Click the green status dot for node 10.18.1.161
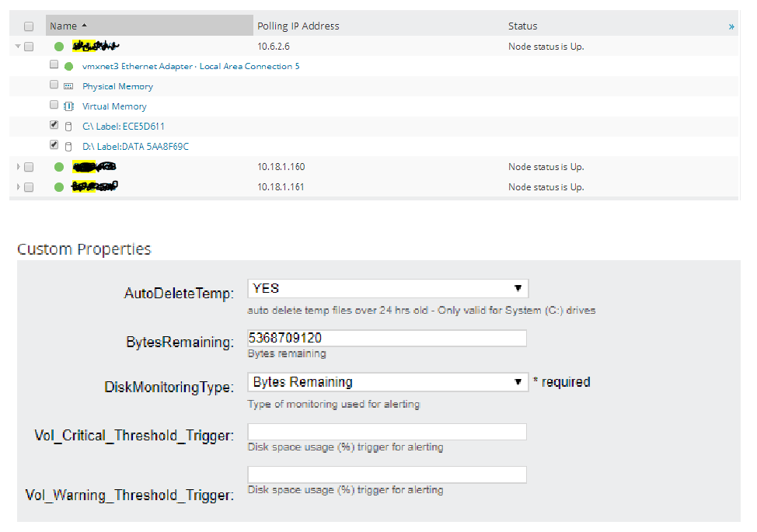 59,187
